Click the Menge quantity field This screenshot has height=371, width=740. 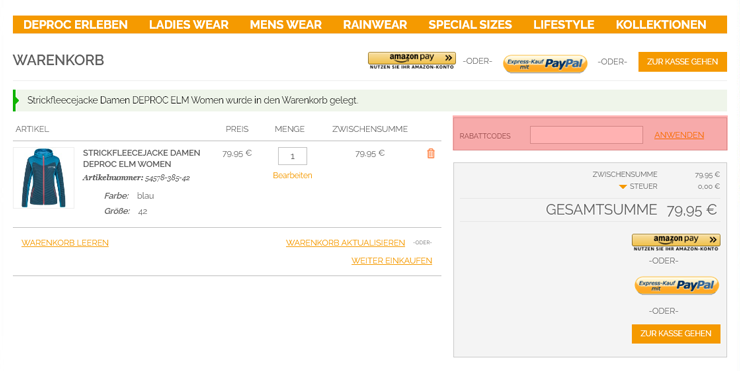point(292,156)
